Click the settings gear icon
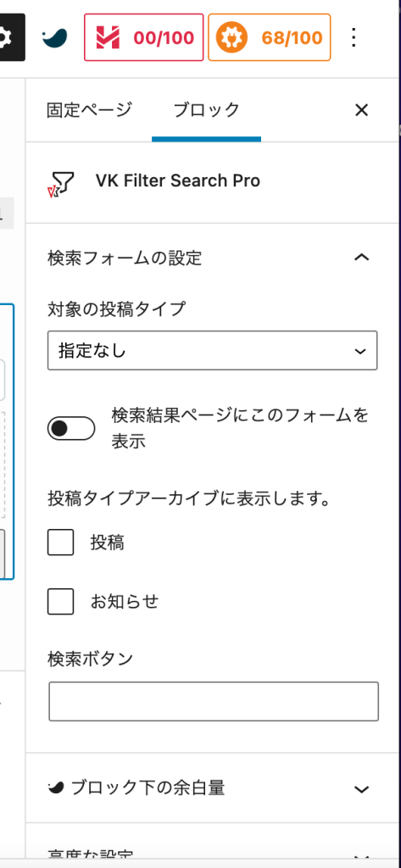 coord(8,37)
